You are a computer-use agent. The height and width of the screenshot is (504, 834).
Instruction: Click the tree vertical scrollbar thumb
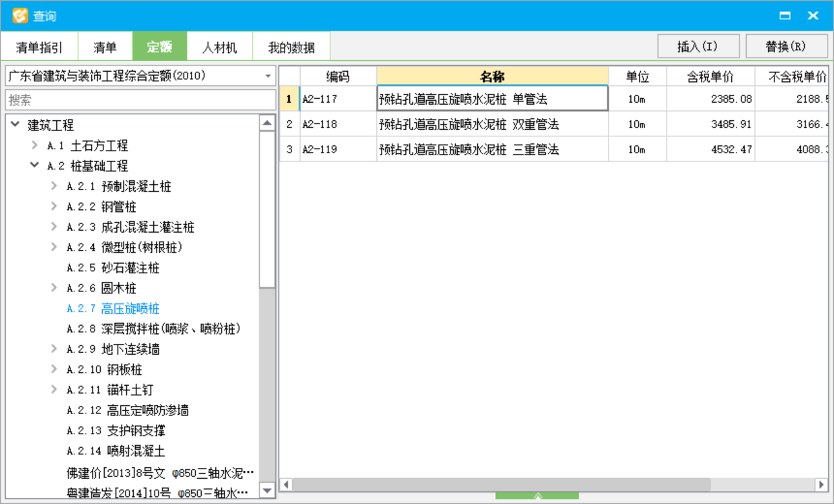tap(267, 209)
